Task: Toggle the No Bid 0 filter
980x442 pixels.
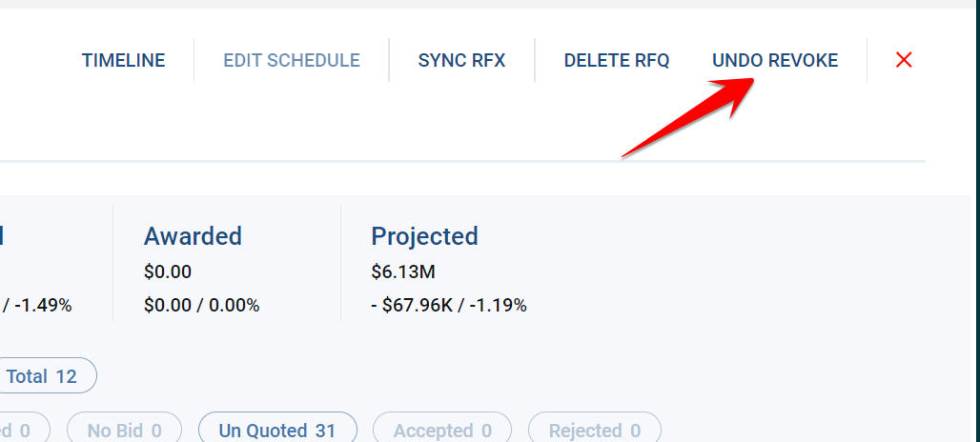Action: tap(124, 431)
